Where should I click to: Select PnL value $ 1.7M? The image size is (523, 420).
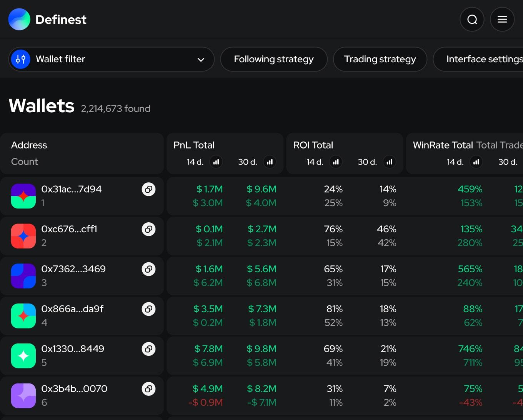pos(210,189)
